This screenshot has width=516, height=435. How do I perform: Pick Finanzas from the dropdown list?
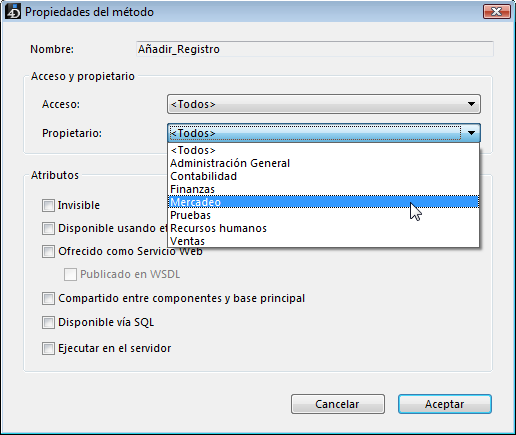[323, 189]
